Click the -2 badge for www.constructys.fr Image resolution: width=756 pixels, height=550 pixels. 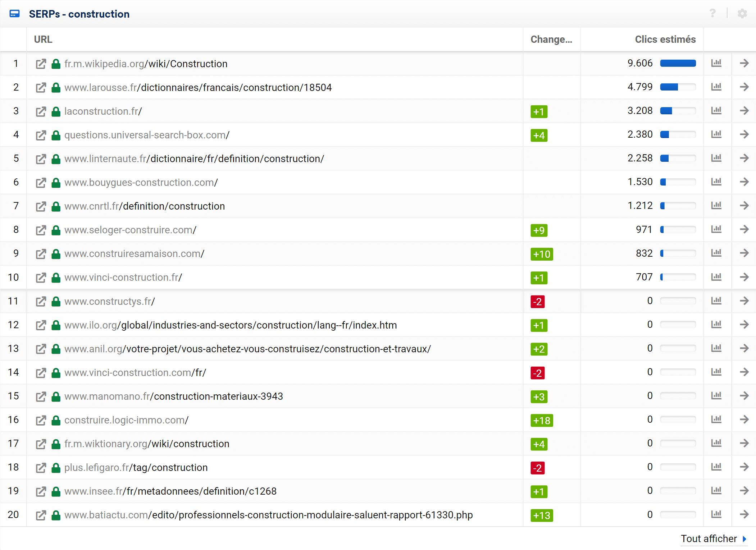pyautogui.click(x=537, y=302)
